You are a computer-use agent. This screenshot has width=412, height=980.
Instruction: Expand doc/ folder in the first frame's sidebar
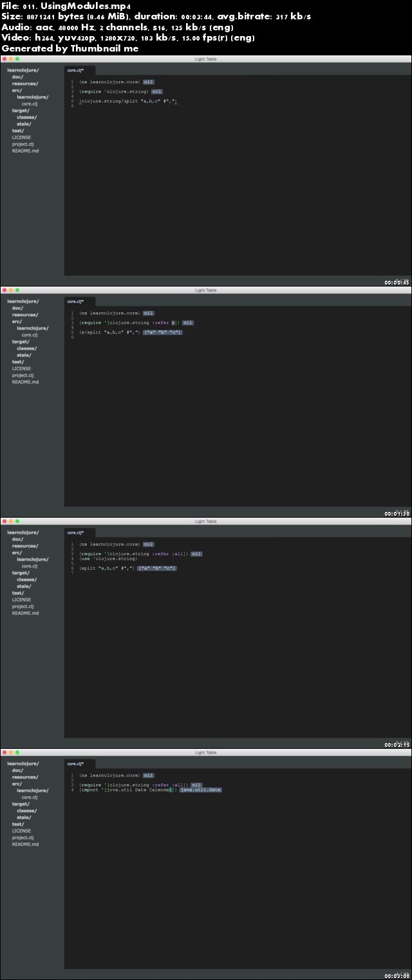(x=17, y=77)
